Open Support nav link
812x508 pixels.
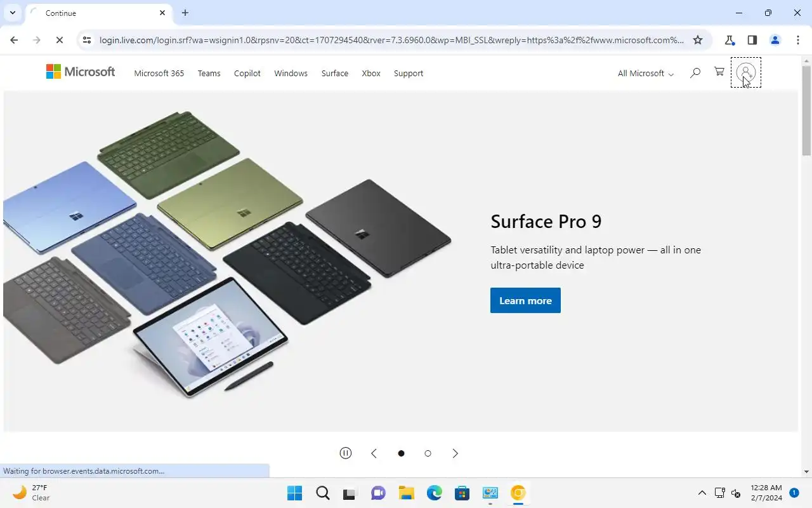[x=409, y=73]
